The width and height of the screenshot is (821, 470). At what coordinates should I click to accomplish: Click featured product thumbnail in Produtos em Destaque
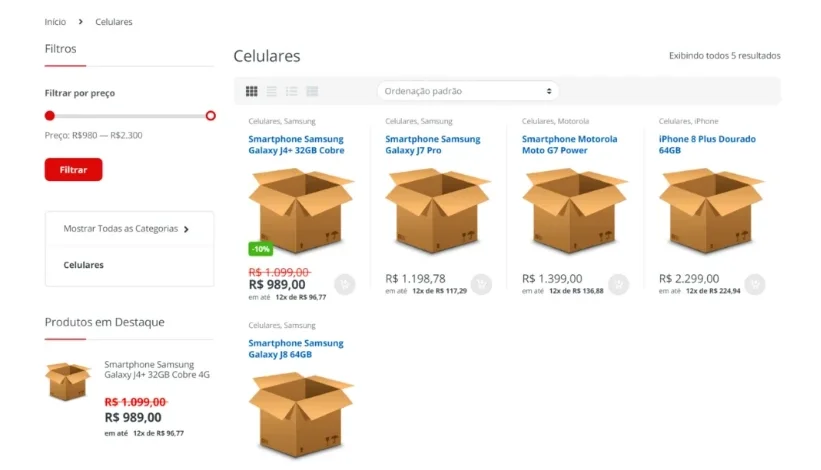coord(68,381)
